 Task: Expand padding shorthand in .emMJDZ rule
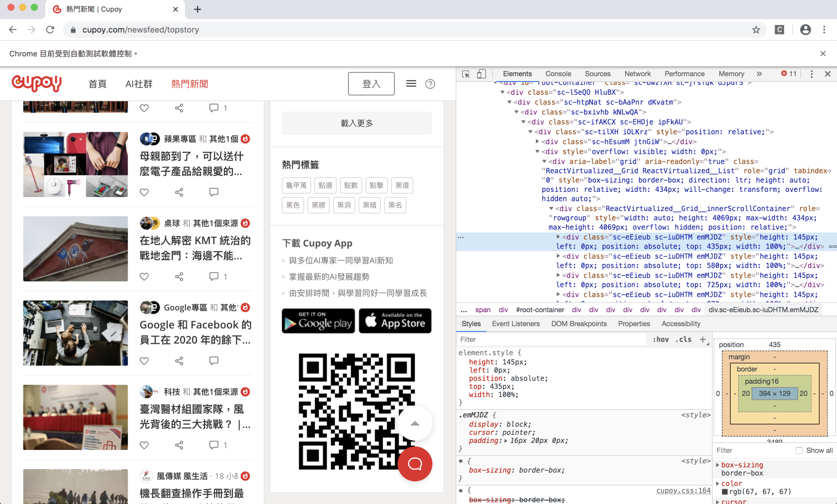coord(506,441)
